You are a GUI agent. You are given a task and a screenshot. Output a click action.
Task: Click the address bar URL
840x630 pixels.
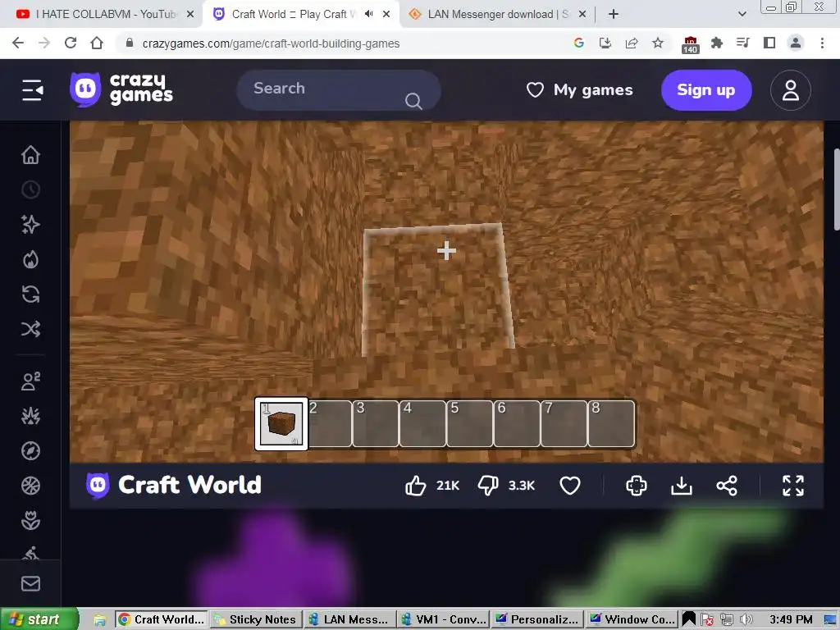point(271,43)
